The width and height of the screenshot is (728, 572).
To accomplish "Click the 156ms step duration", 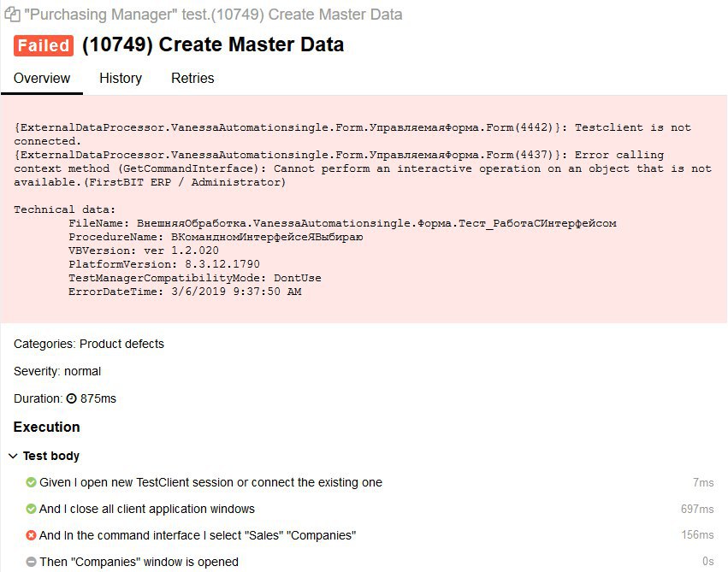I will (x=697, y=535).
